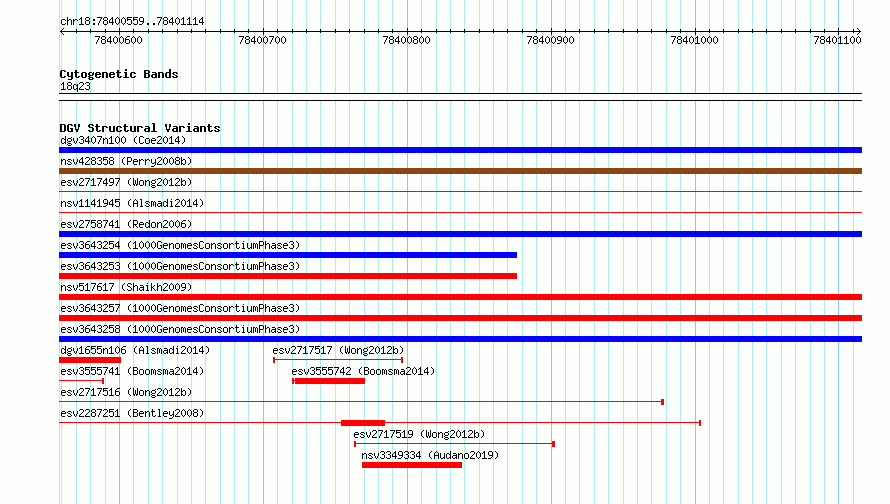Click the DGV Structural Variants track title
Image resolution: width=890 pixels, height=504 pixels.
click(140, 128)
